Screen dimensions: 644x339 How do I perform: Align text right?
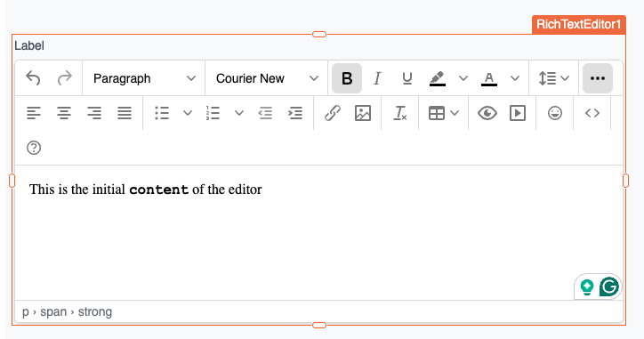(94, 113)
